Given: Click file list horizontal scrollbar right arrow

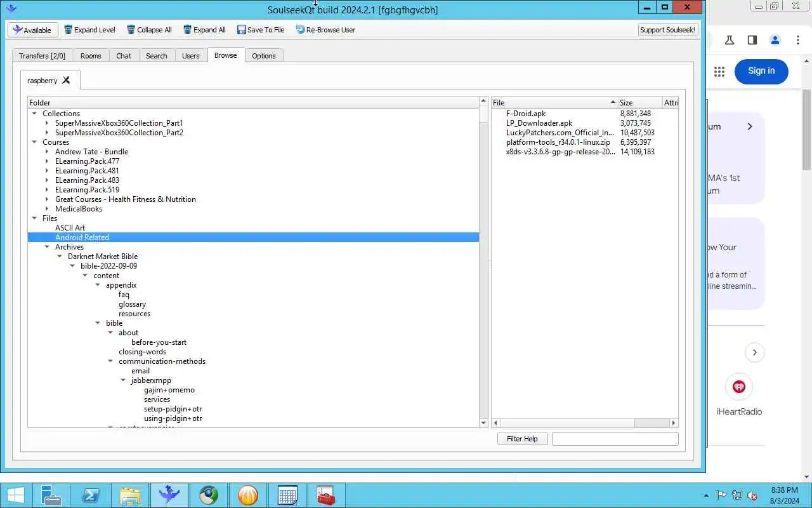Looking at the screenshot, I should 674,423.
